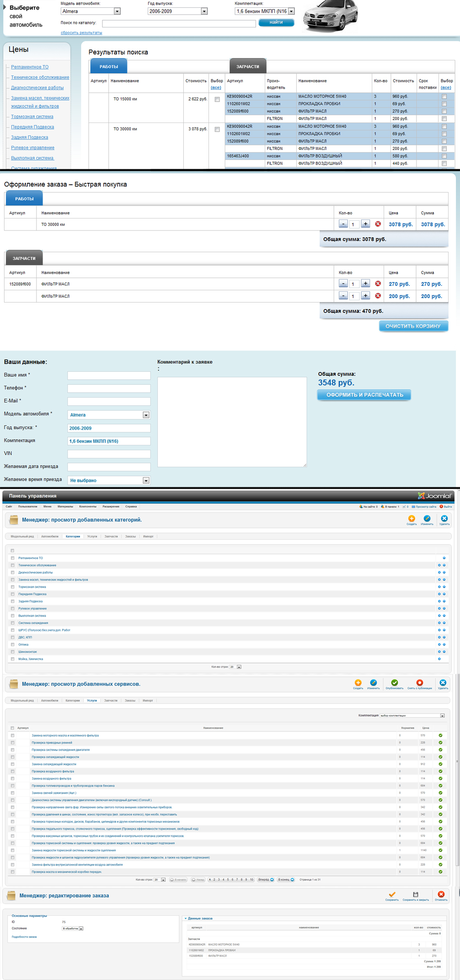
Task: Increase quantity of part 152089f600
Action: 365,283
